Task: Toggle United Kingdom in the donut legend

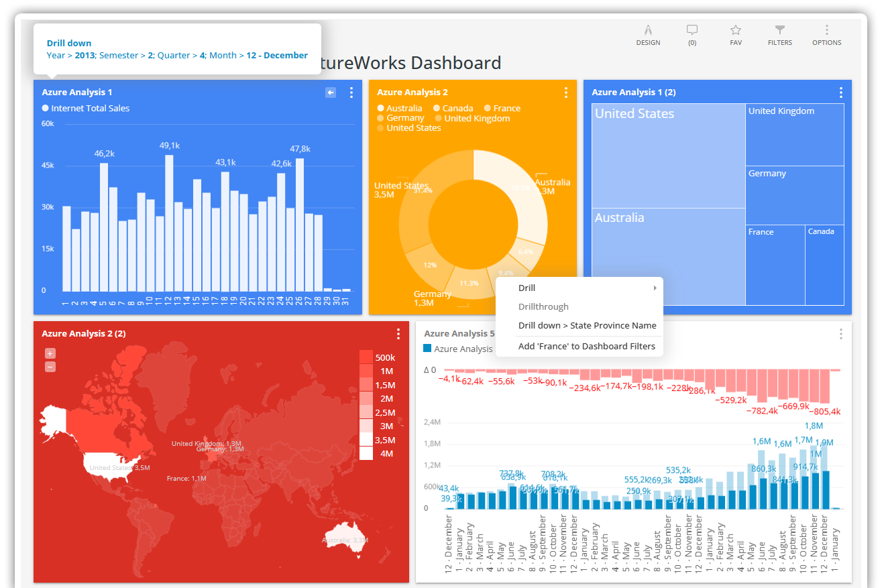Action: (472, 118)
